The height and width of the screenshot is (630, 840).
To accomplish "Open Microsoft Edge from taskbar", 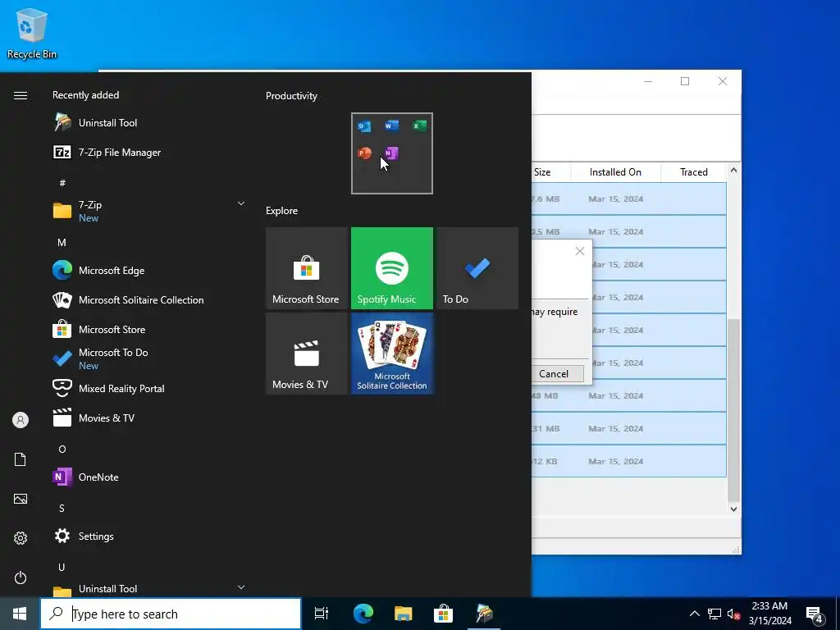I will (363, 614).
